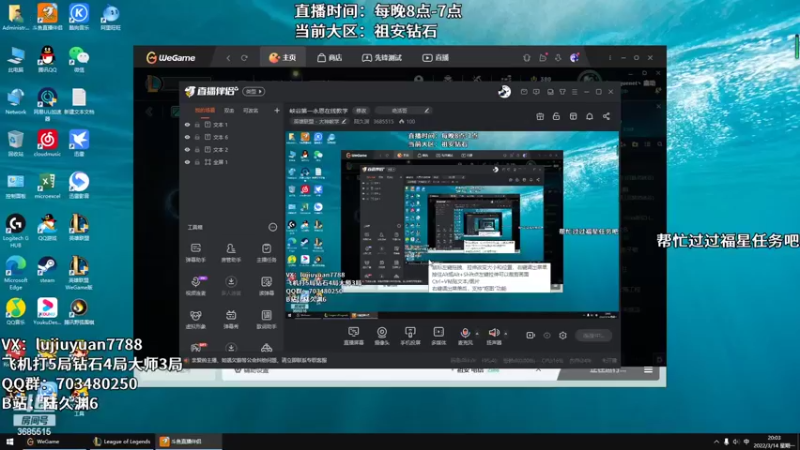The image size is (800, 450).
Task: Click the 麦克风 microphone icon
Action: [465, 334]
